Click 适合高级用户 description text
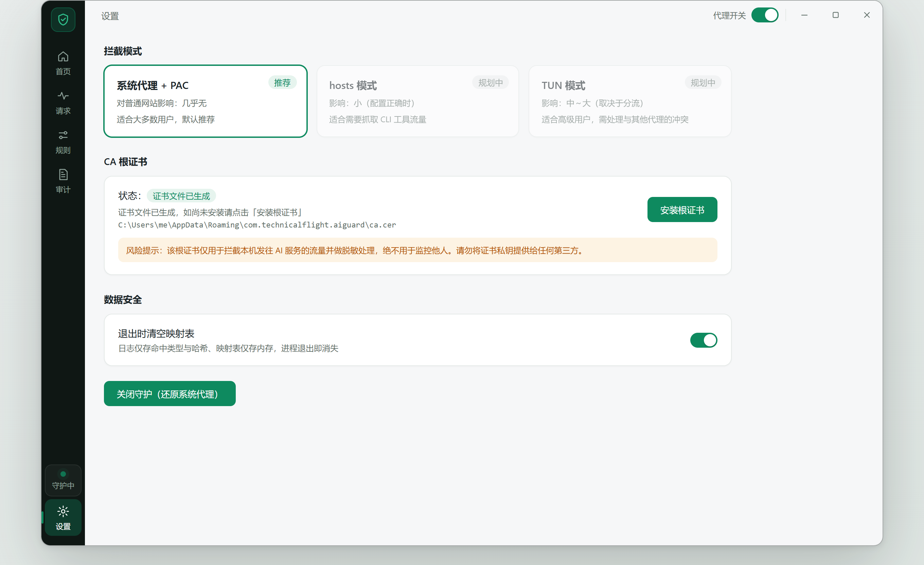 (x=615, y=120)
